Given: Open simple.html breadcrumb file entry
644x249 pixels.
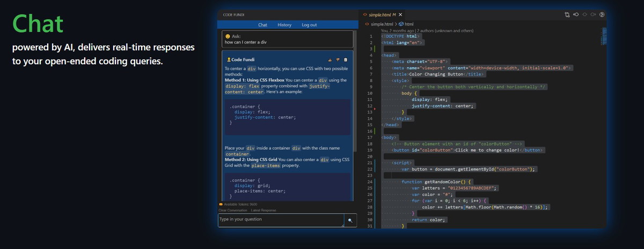Looking at the screenshot, I should [382, 24].
